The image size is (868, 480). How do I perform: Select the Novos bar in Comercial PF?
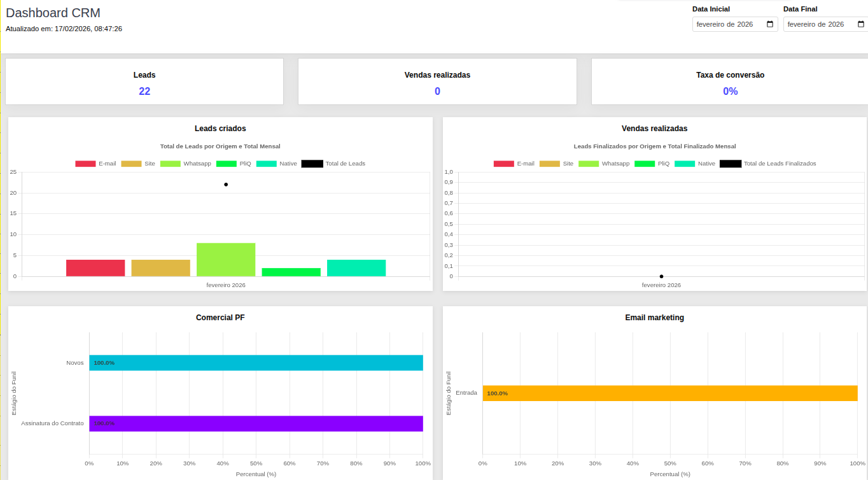pos(256,363)
